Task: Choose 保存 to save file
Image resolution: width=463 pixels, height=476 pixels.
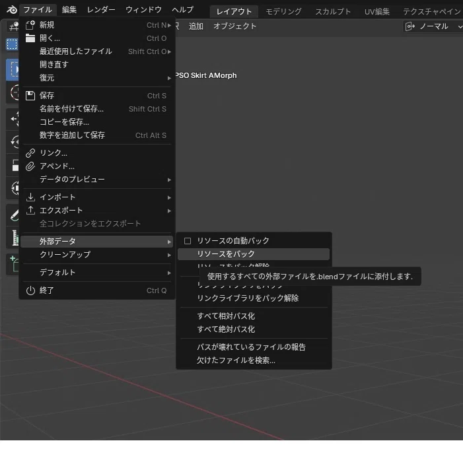Action: tap(97, 96)
